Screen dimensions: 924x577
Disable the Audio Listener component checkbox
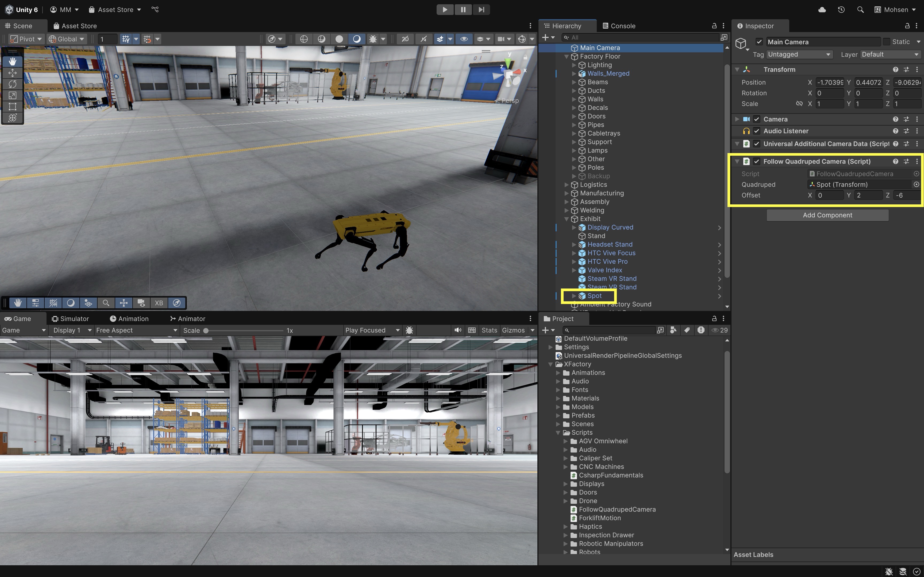[x=756, y=131]
